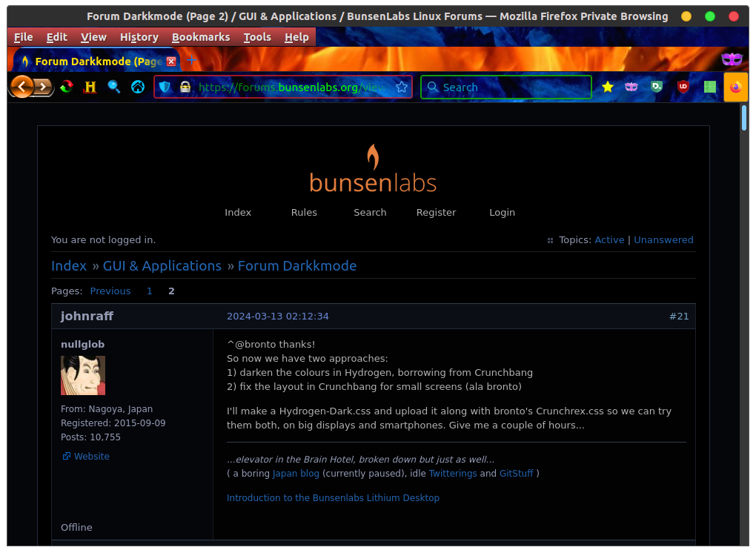Click the bunsenlabs flame logo
Viewport: 756px width, 553px height.
click(373, 169)
